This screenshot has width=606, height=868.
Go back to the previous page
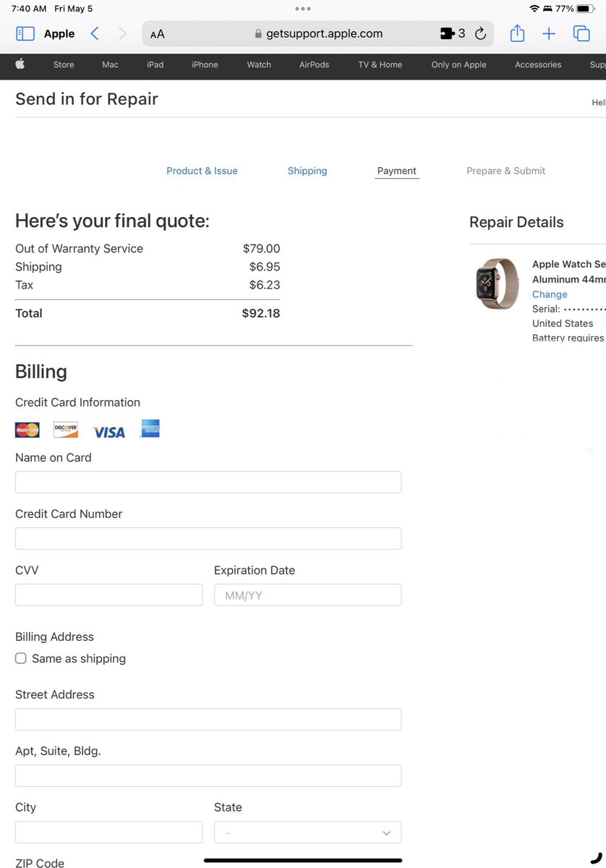(x=95, y=33)
